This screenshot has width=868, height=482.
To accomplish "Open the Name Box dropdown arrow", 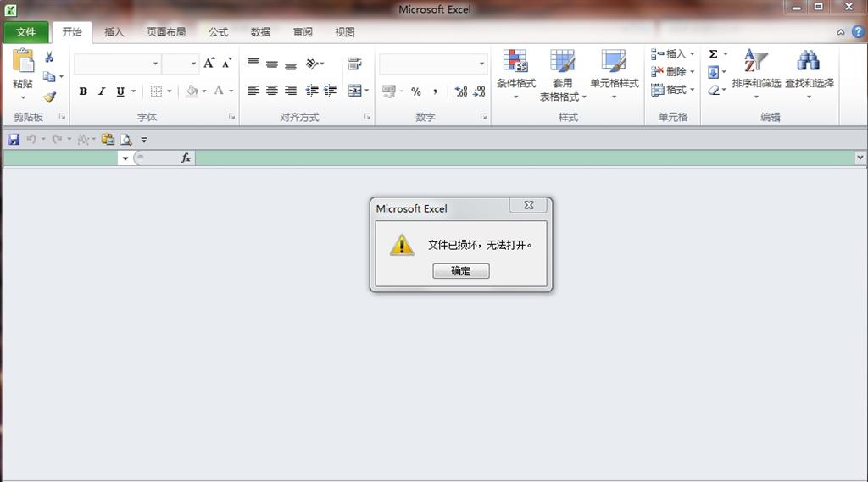I will pos(125,158).
